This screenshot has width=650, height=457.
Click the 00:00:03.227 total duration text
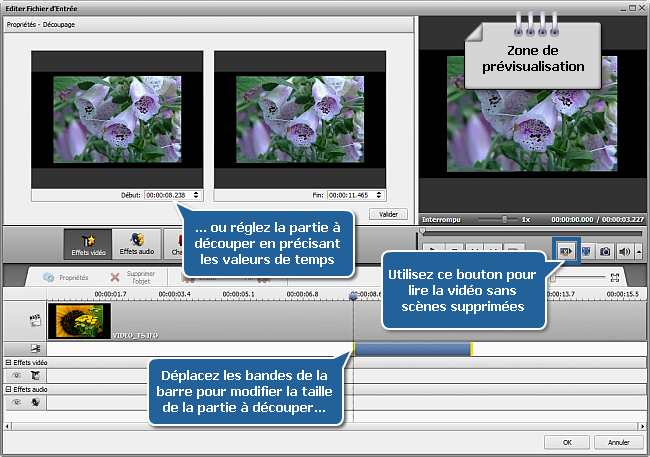[623, 219]
